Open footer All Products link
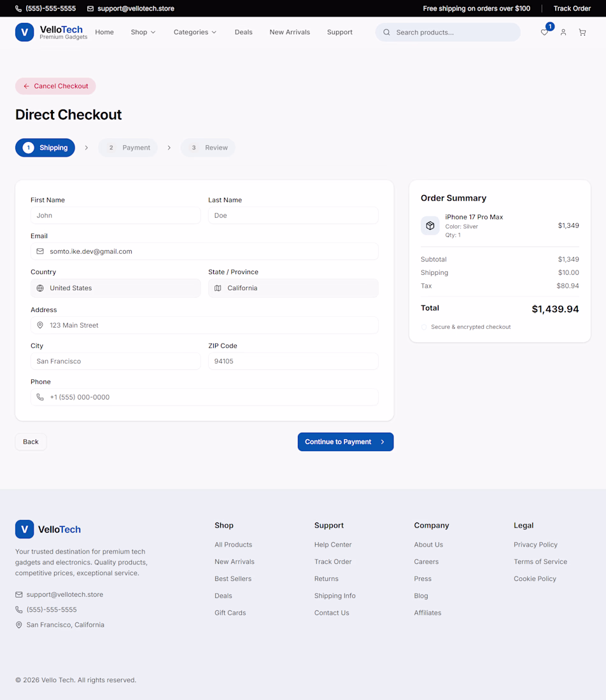606x700 pixels. click(x=233, y=545)
